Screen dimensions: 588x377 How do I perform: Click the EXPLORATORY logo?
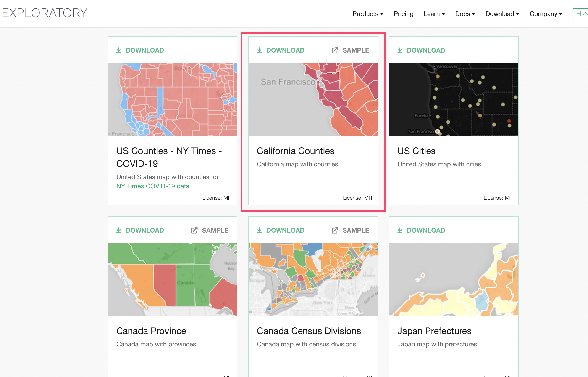(x=45, y=13)
